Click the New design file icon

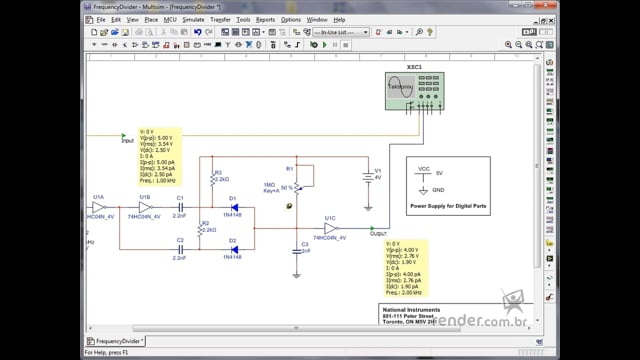point(94,32)
